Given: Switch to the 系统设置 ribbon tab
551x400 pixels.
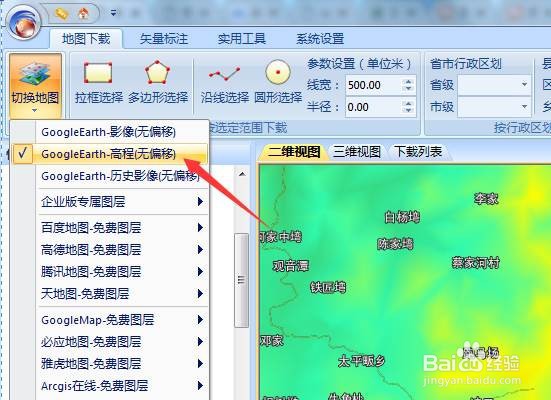Looking at the screenshot, I should pos(320,39).
